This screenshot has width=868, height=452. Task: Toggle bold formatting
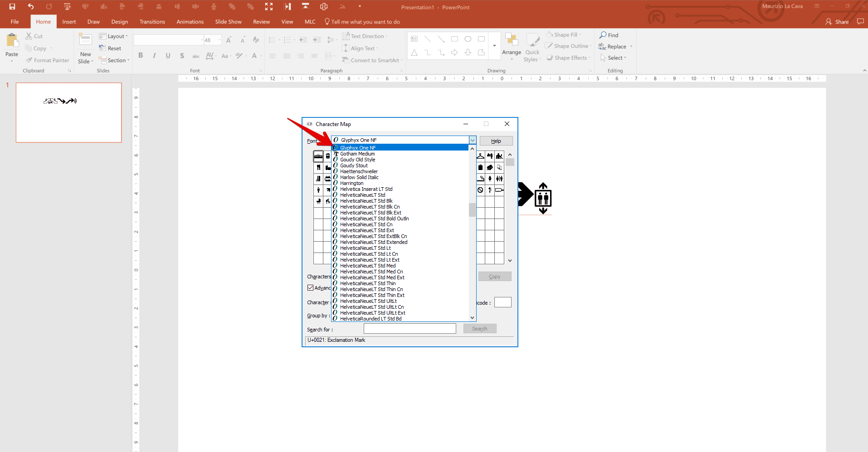coord(141,55)
